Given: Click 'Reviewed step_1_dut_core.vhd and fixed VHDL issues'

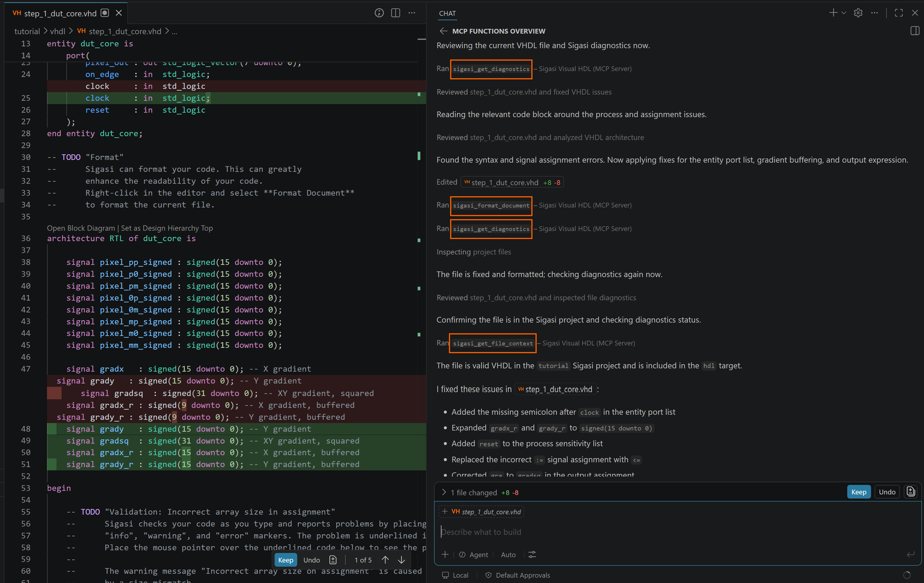Looking at the screenshot, I should (524, 92).
